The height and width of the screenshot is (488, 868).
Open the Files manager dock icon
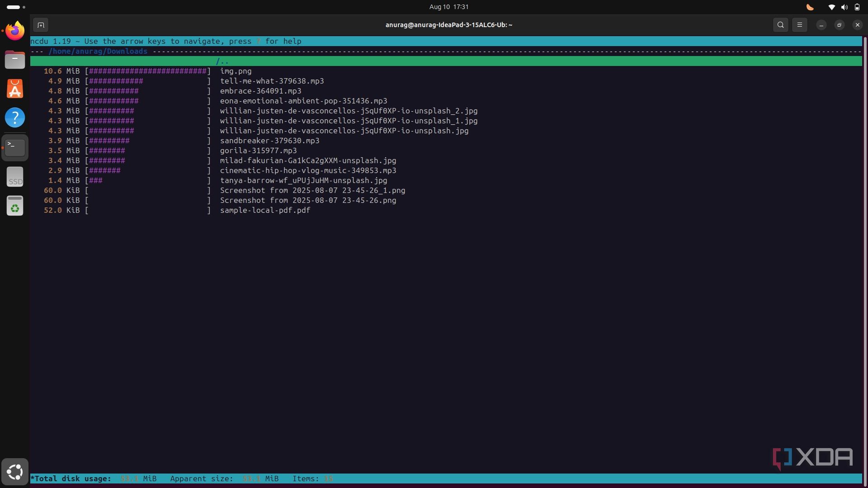click(x=15, y=60)
